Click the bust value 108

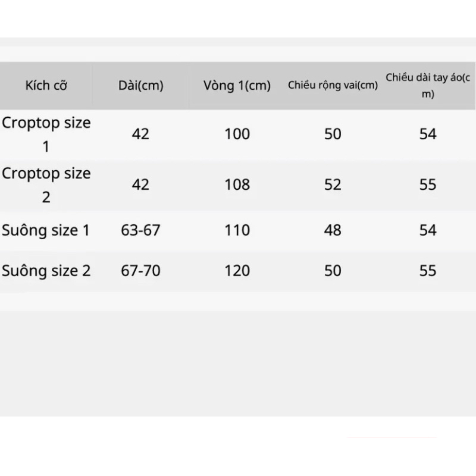coord(237,184)
